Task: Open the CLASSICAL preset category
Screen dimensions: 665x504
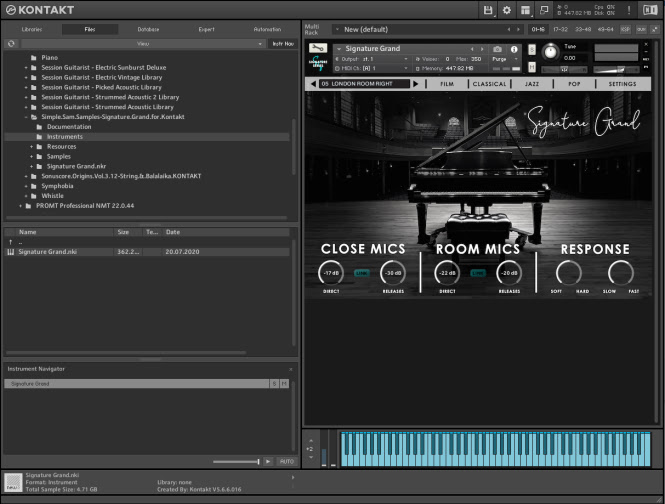Action: pos(489,84)
